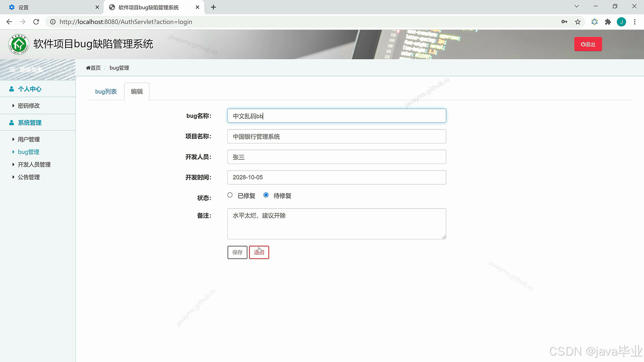Select the 编辑 tab
644x362 pixels.
(137, 92)
